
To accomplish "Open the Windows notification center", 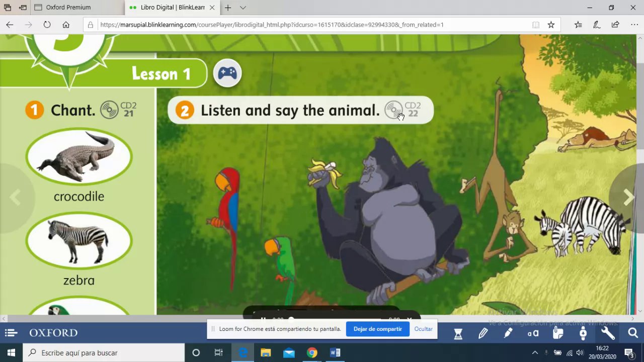I will coord(629,353).
